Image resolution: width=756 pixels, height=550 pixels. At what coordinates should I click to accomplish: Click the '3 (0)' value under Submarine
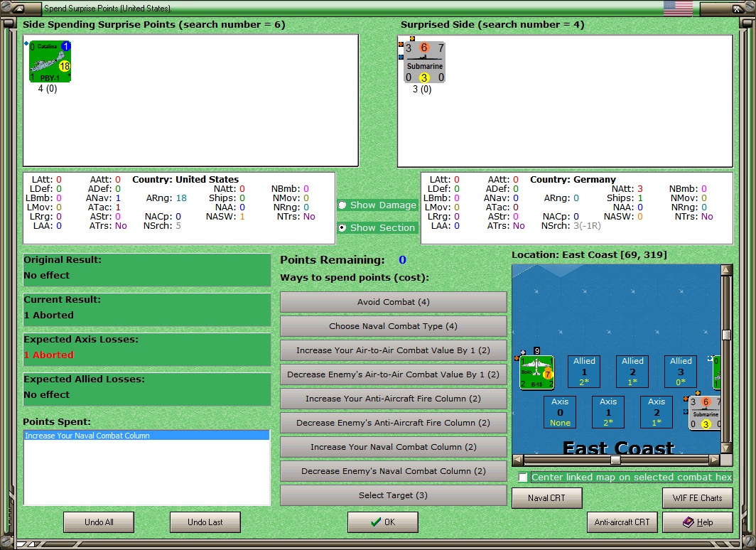point(422,89)
